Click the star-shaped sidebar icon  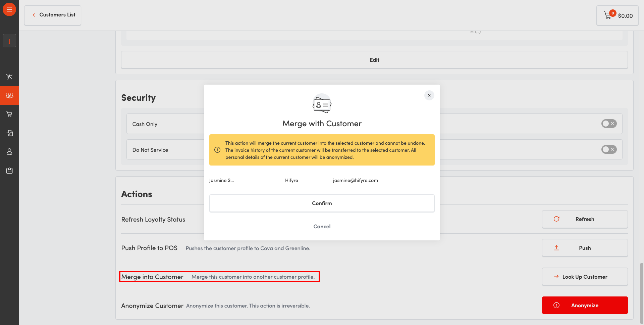tap(9, 77)
